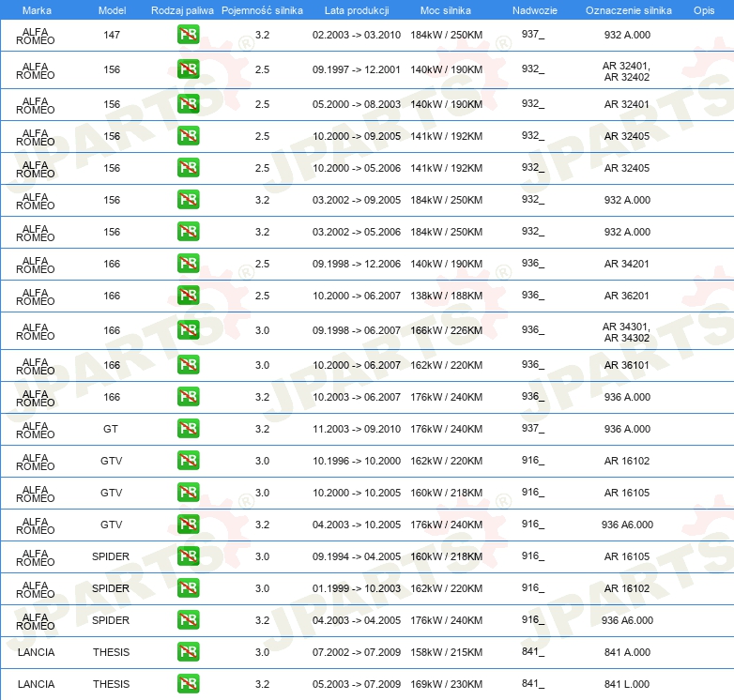Click the Opis column header

(x=704, y=10)
